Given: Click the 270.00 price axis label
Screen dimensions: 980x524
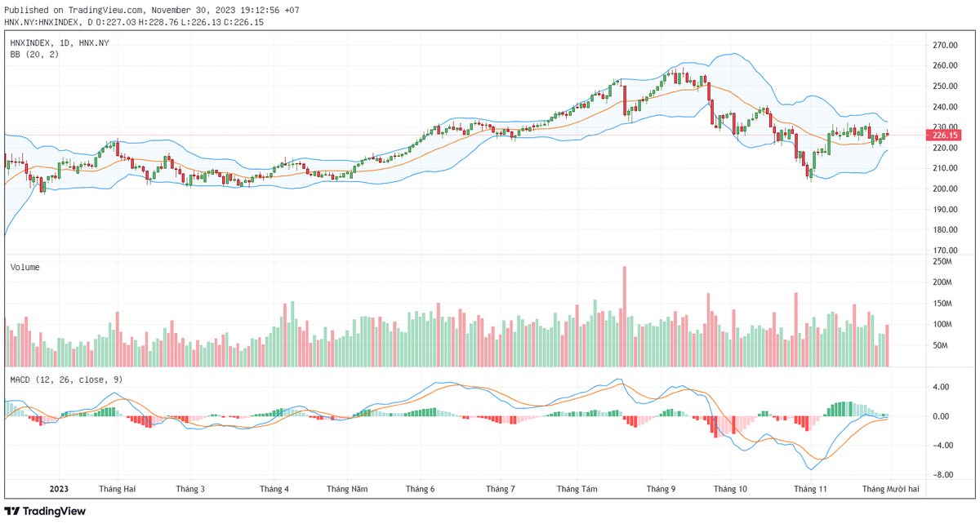Looking at the screenshot, I should click(x=946, y=45).
